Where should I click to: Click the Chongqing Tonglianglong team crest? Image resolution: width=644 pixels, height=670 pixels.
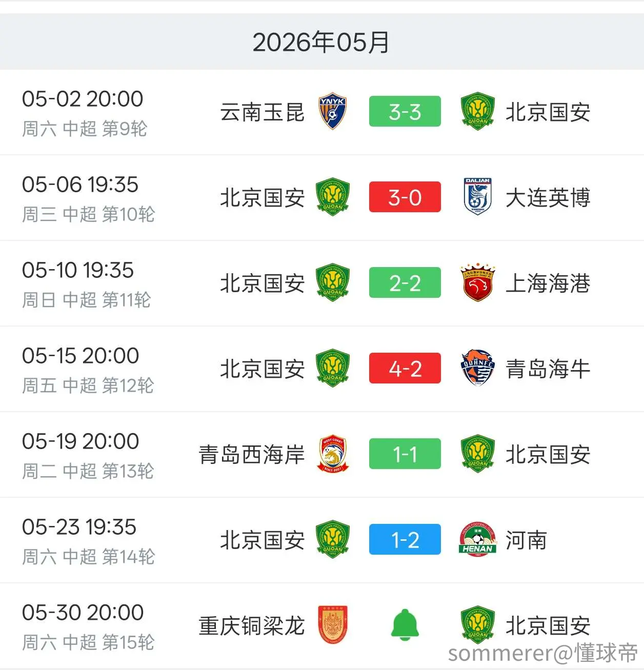pyautogui.click(x=333, y=625)
